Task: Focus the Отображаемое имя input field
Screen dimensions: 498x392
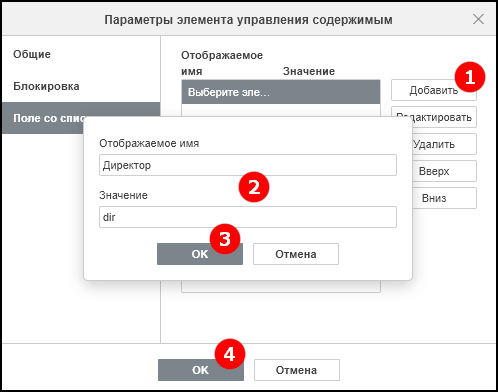Action: pyautogui.click(x=248, y=165)
